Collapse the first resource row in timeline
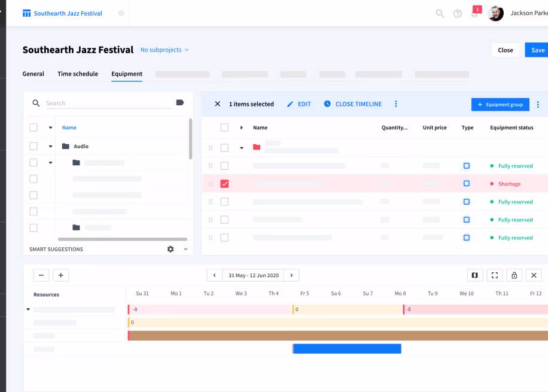The image size is (548, 392). click(28, 309)
